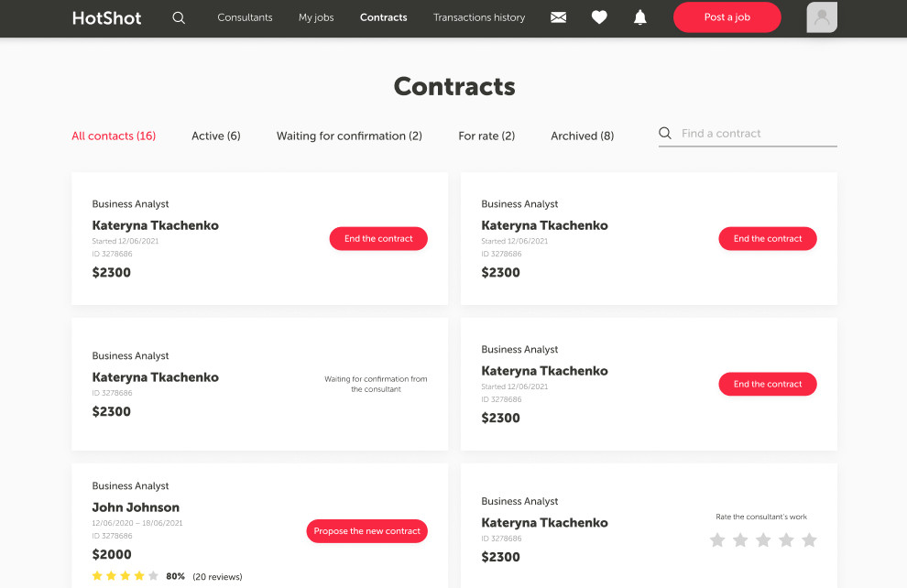This screenshot has width=907, height=588.
Task: Click Propose the new contract button
Action: pyautogui.click(x=366, y=531)
